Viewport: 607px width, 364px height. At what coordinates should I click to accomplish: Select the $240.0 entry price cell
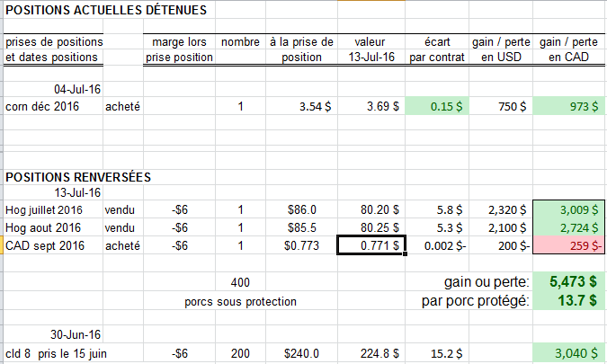[x=301, y=352]
